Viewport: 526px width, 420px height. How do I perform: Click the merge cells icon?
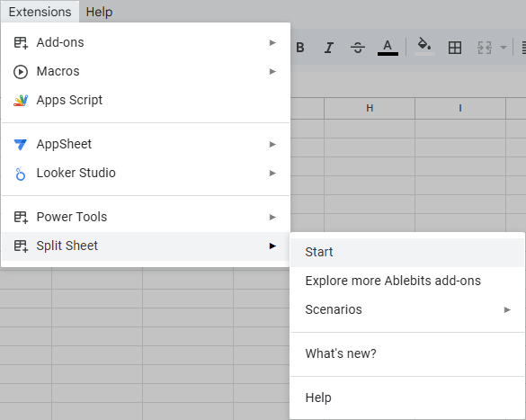485,48
